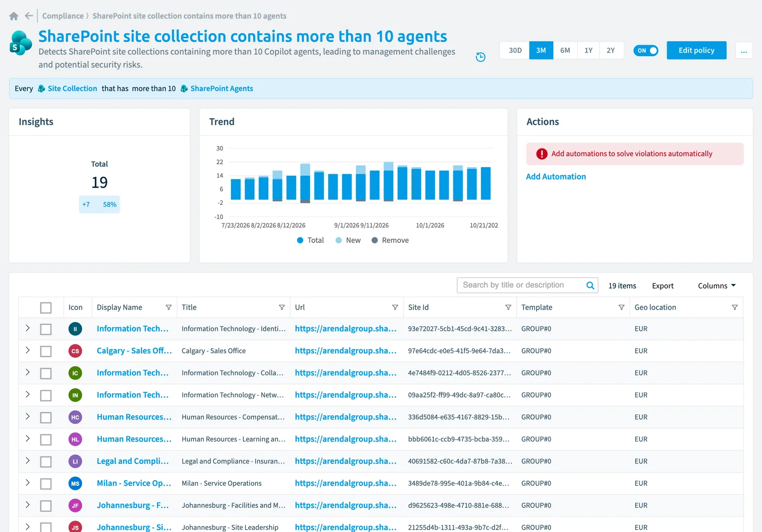Open the Url column filter
Screen dimensions: 762x532
pyautogui.click(x=395, y=308)
